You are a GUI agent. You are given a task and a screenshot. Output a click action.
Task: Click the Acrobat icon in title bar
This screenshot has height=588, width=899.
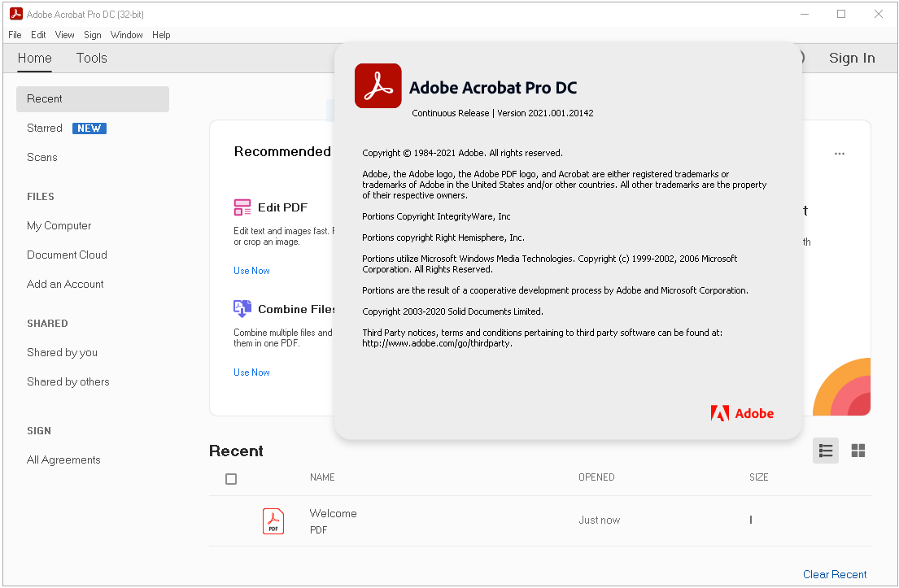coord(16,14)
